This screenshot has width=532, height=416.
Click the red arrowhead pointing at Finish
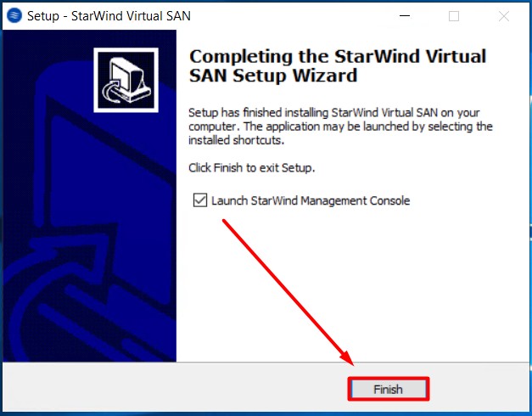pyautogui.click(x=347, y=358)
